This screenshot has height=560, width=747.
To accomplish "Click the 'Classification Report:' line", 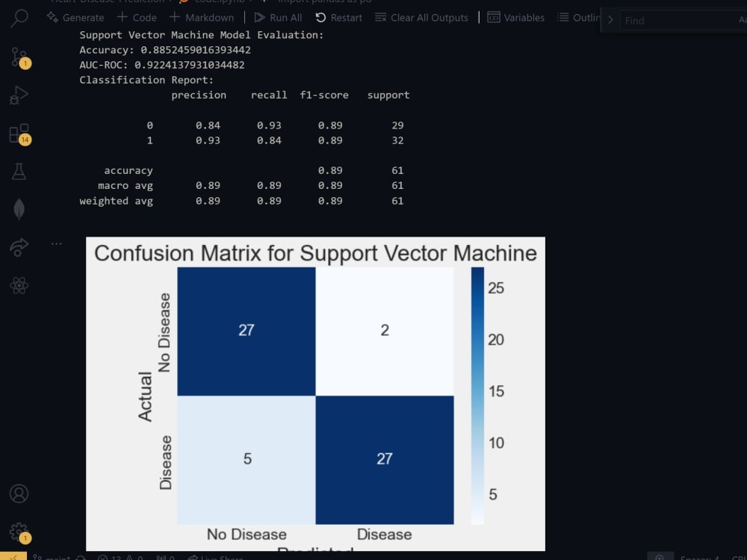I will (146, 80).
